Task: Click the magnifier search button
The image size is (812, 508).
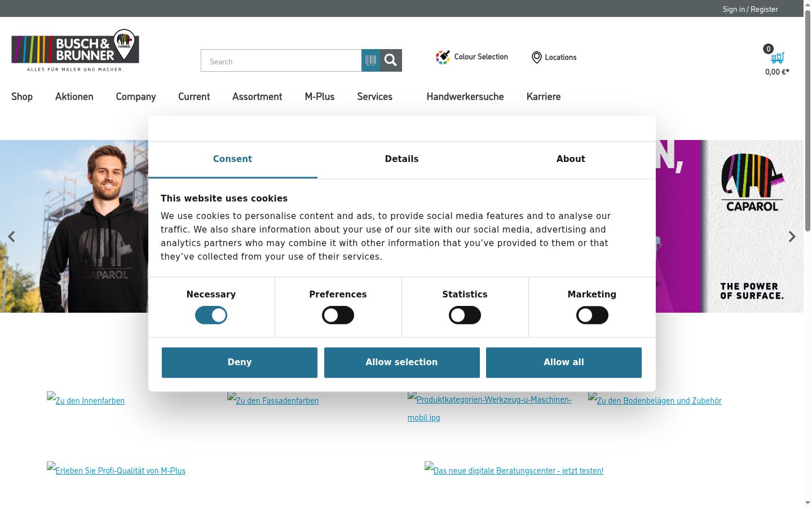Action: [x=391, y=60]
